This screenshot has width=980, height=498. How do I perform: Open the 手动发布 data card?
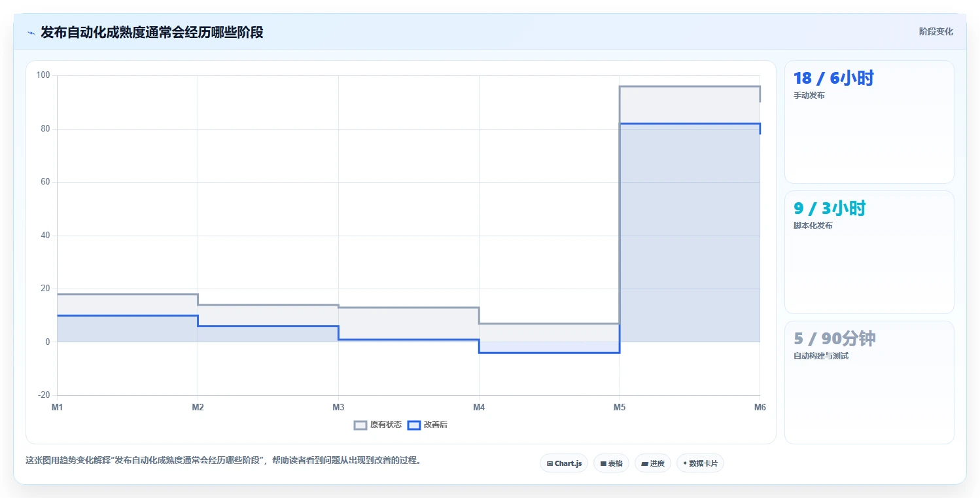point(869,122)
